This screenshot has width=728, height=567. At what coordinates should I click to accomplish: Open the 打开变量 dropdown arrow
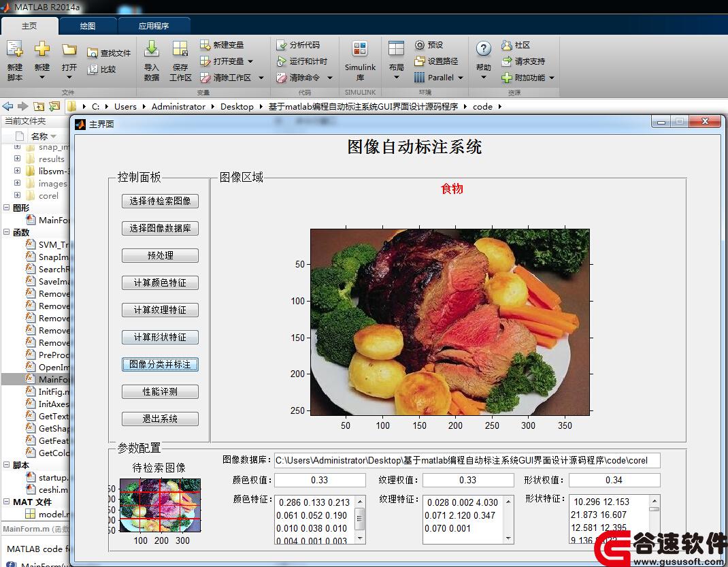tap(250, 61)
